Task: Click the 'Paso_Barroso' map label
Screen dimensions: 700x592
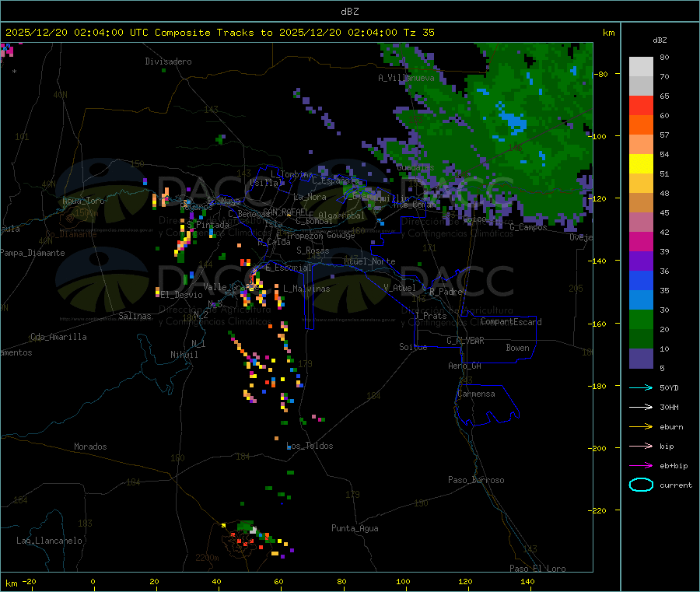Action: click(476, 480)
